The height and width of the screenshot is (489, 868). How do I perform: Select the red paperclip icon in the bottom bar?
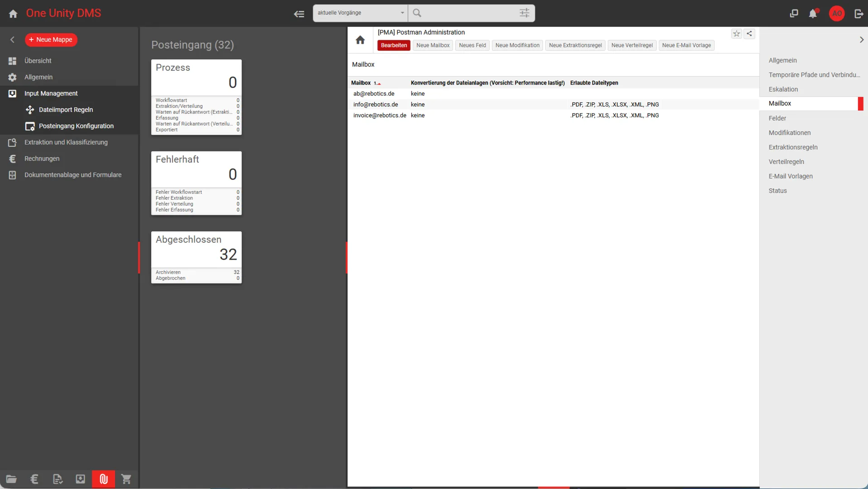point(104,479)
